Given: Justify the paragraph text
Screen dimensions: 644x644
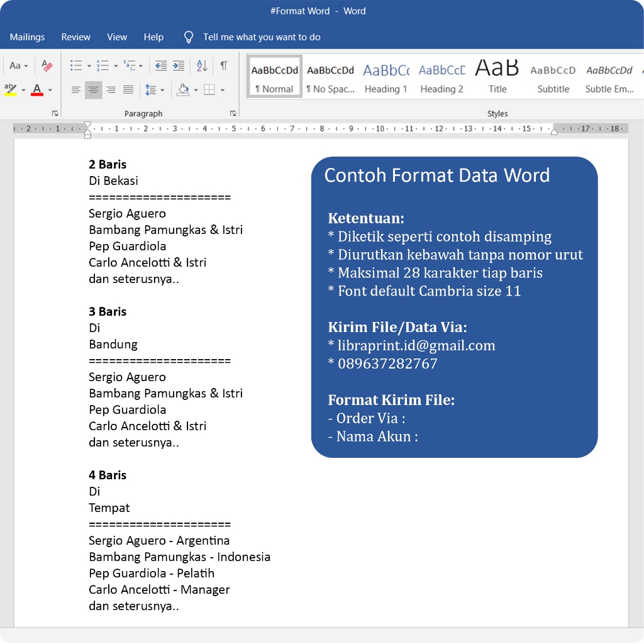Looking at the screenshot, I should coord(128,90).
